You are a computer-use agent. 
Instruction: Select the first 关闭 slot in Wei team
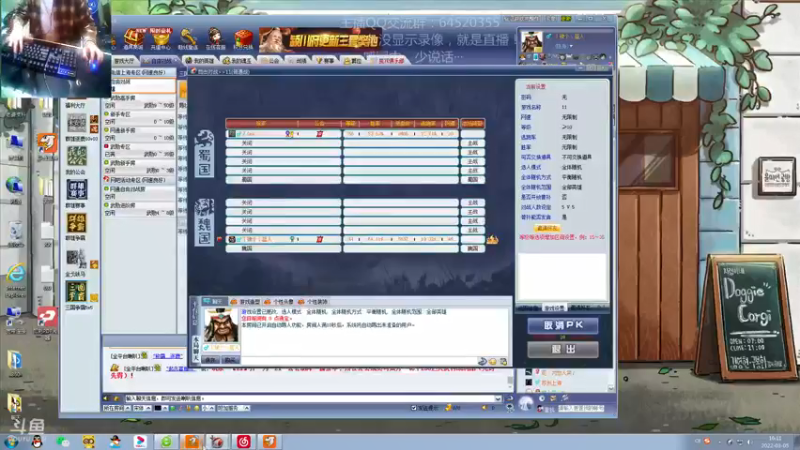[x=283, y=203]
